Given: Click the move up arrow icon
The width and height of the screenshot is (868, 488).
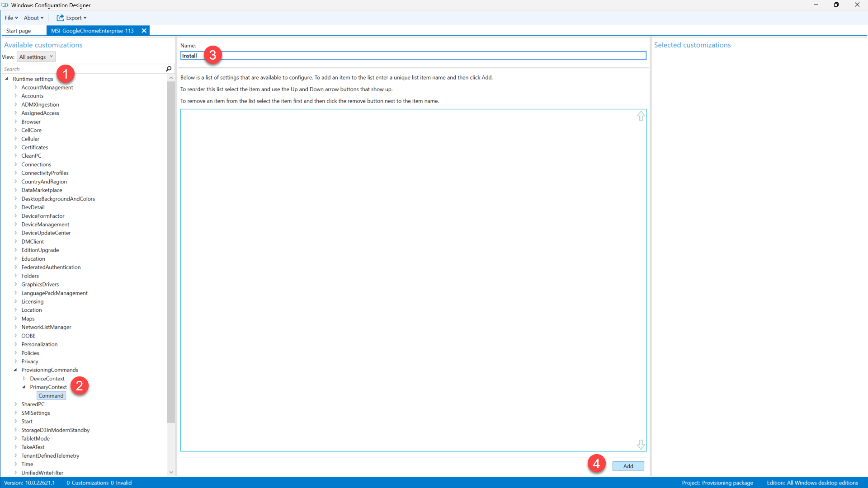Looking at the screenshot, I should point(641,116).
